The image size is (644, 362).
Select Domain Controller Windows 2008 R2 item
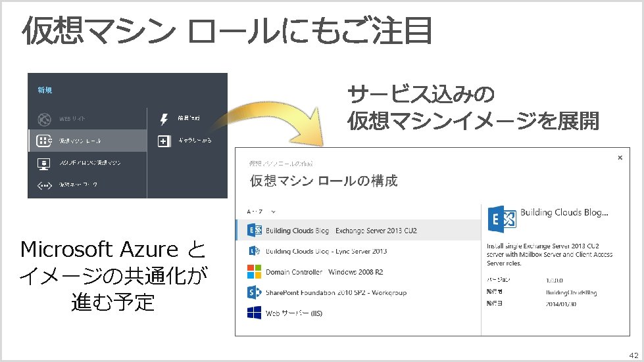(358, 271)
